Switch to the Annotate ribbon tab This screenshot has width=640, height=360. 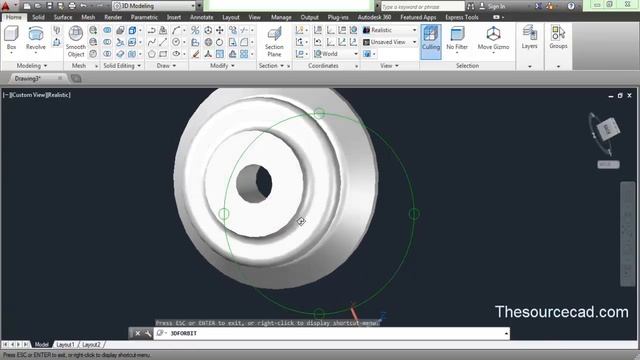(x=202, y=17)
